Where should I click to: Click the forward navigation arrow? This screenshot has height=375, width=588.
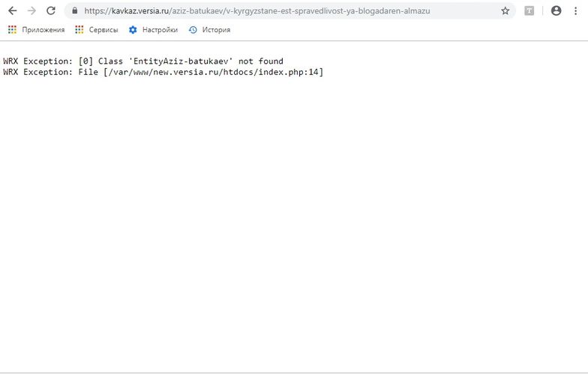31,10
